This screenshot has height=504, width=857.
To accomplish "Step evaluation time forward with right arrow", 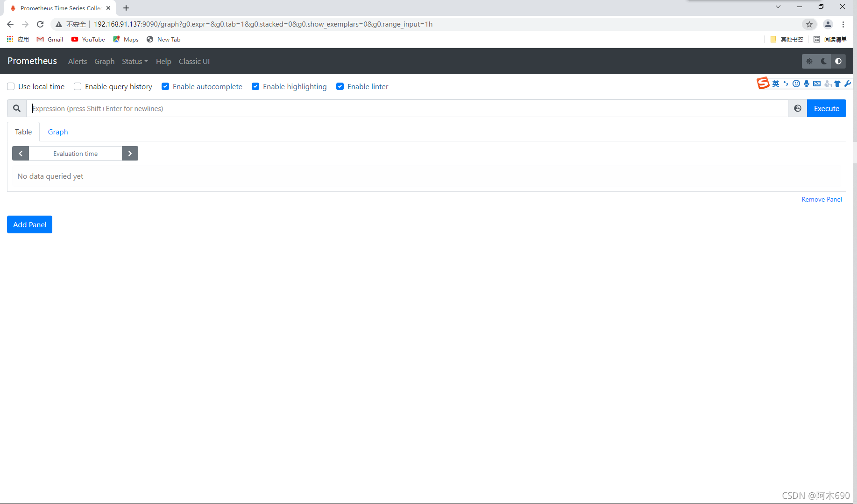I will (130, 154).
